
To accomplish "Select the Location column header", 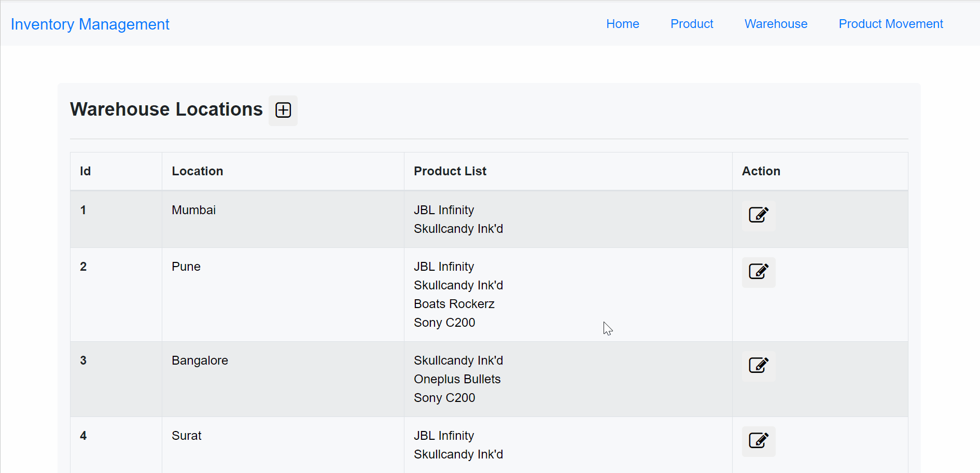I will tap(283, 171).
